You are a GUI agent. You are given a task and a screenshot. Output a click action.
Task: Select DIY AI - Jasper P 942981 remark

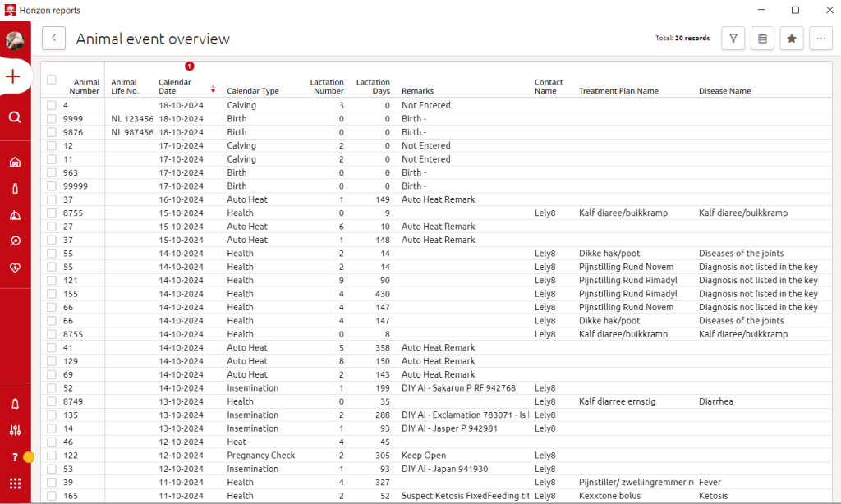449,428
